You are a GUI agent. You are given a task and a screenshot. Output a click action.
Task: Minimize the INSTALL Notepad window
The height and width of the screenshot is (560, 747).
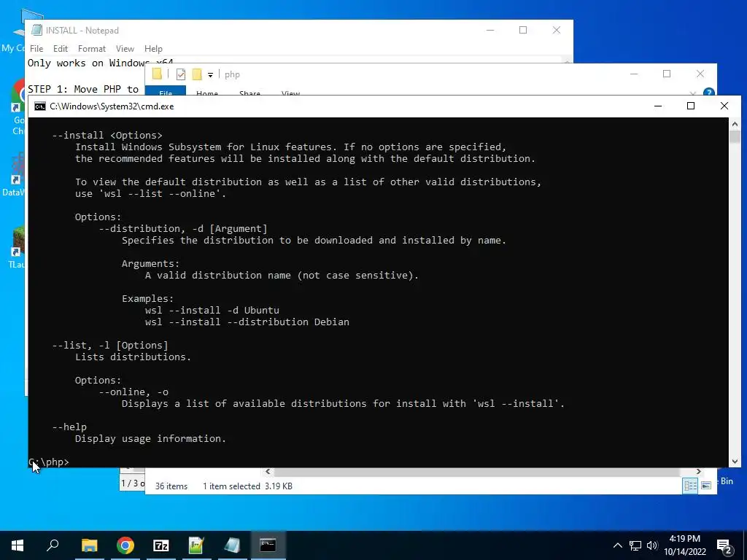coord(490,30)
